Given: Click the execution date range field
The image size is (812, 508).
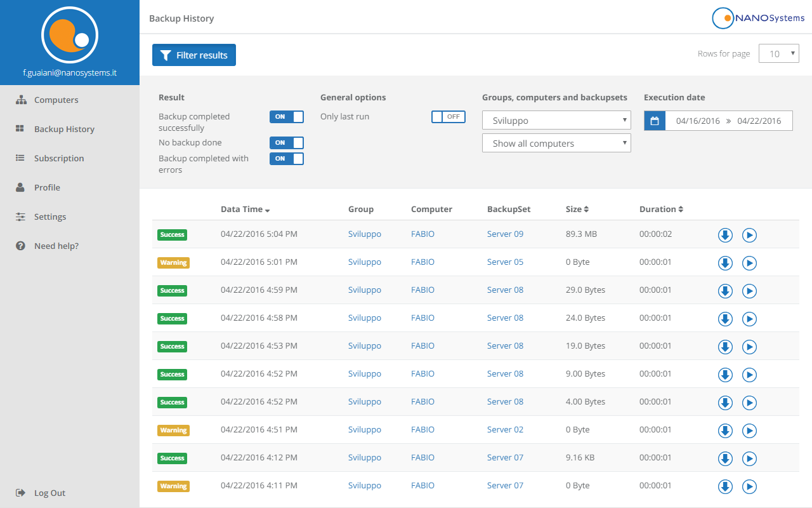Looking at the screenshot, I should coord(728,121).
